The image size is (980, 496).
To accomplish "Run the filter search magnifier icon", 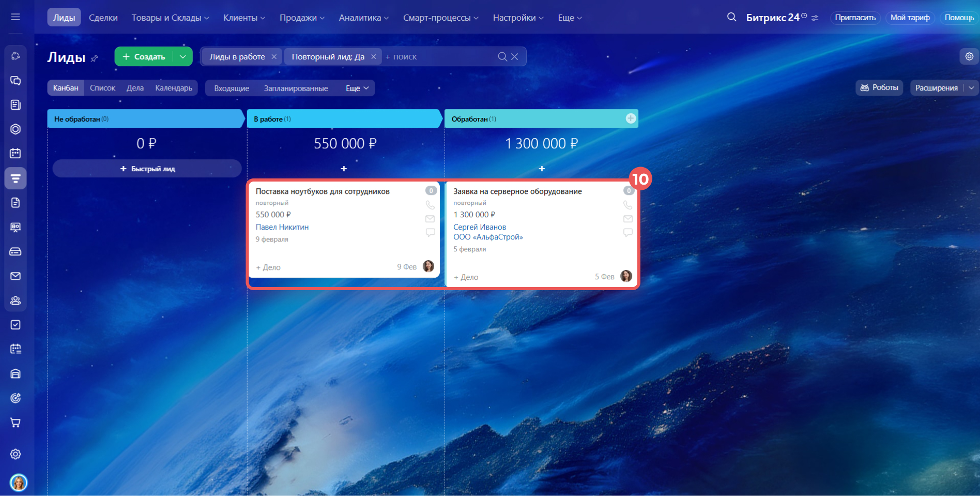I will pyautogui.click(x=502, y=56).
